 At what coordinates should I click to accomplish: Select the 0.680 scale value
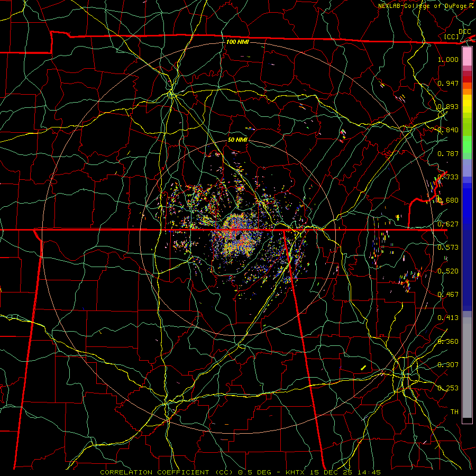[448, 200]
